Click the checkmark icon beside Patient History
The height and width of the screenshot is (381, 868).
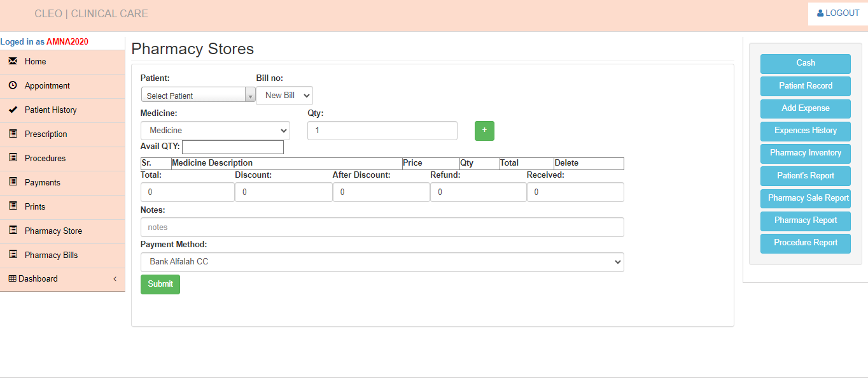coord(13,110)
